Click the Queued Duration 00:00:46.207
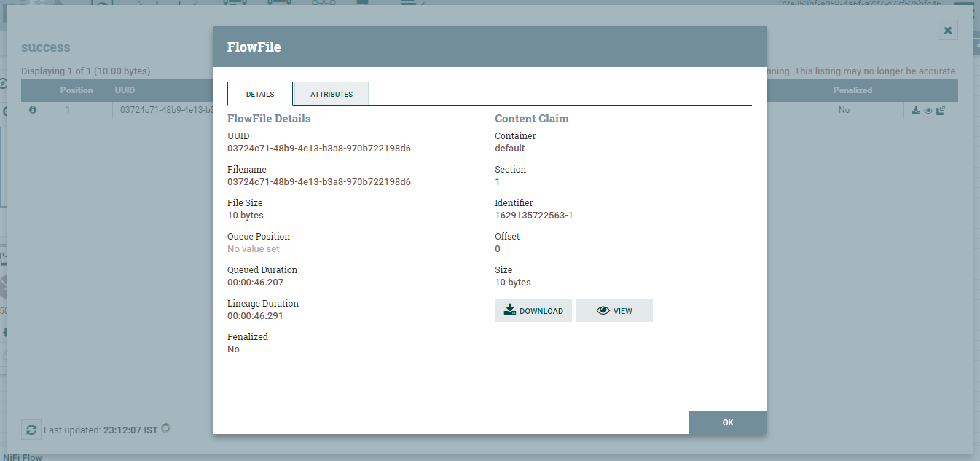The height and width of the screenshot is (461, 980). [256, 283]
